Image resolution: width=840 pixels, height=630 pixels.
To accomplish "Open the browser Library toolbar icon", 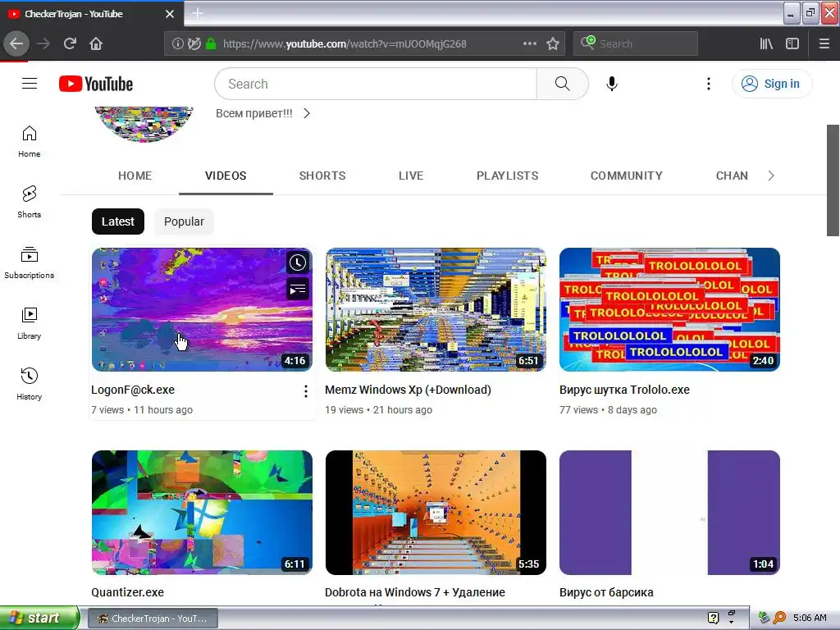I will pyautogui.click(x=766, y=43).
